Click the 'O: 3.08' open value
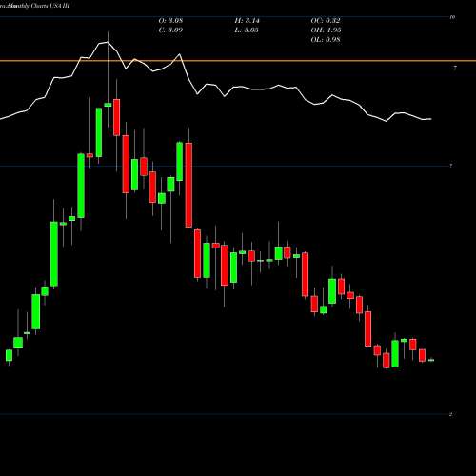The image size is (476, 476). coord(170,21)
